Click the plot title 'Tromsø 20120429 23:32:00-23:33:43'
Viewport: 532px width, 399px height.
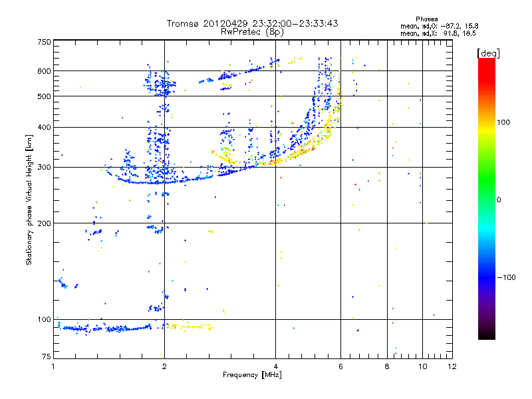click(252, 23)
